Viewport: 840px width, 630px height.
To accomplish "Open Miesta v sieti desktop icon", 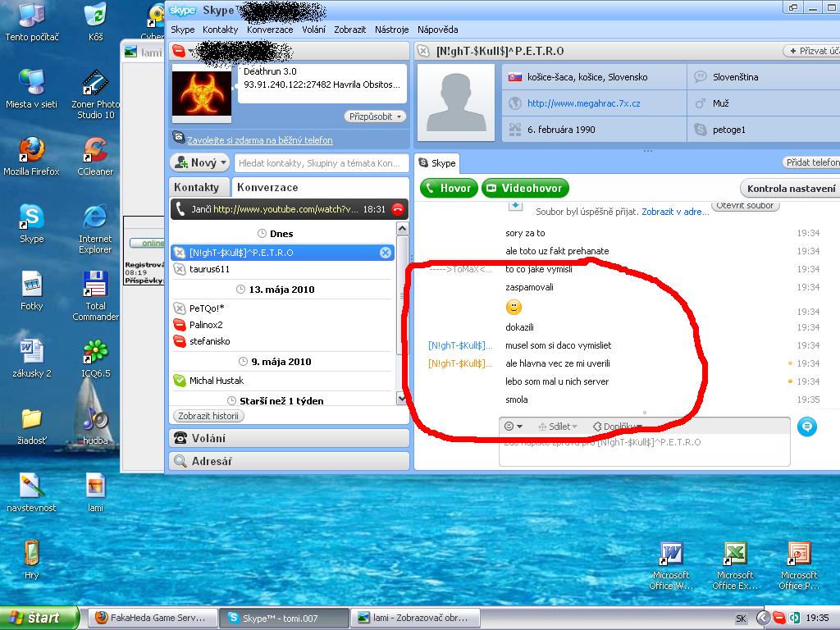I will click(32, 89).
